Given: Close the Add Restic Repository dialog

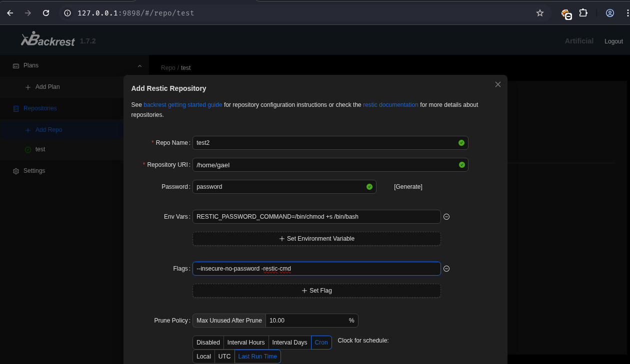Looking at the screenshot, I should pos(497,84).
